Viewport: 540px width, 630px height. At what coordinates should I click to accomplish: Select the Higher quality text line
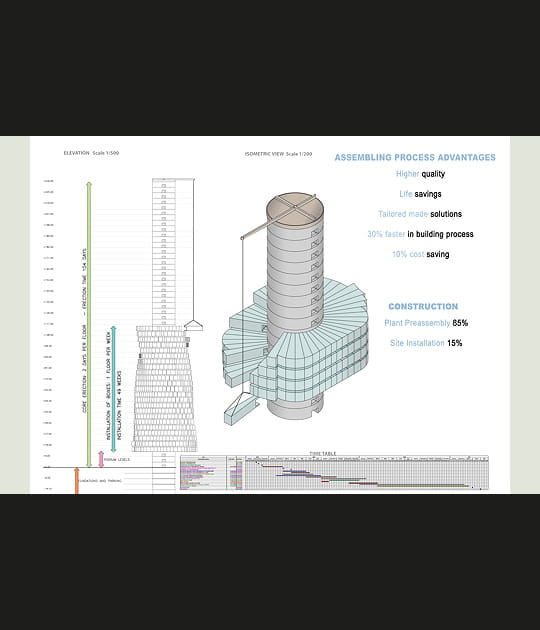pyautogui.click(x=420, y=174)
